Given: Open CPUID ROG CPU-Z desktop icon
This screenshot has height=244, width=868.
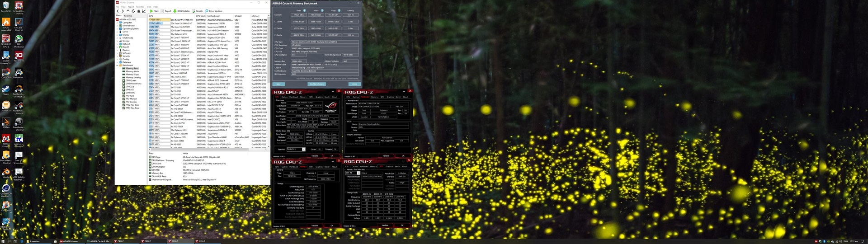Looking at the screenshot, I should pos(6,40).
